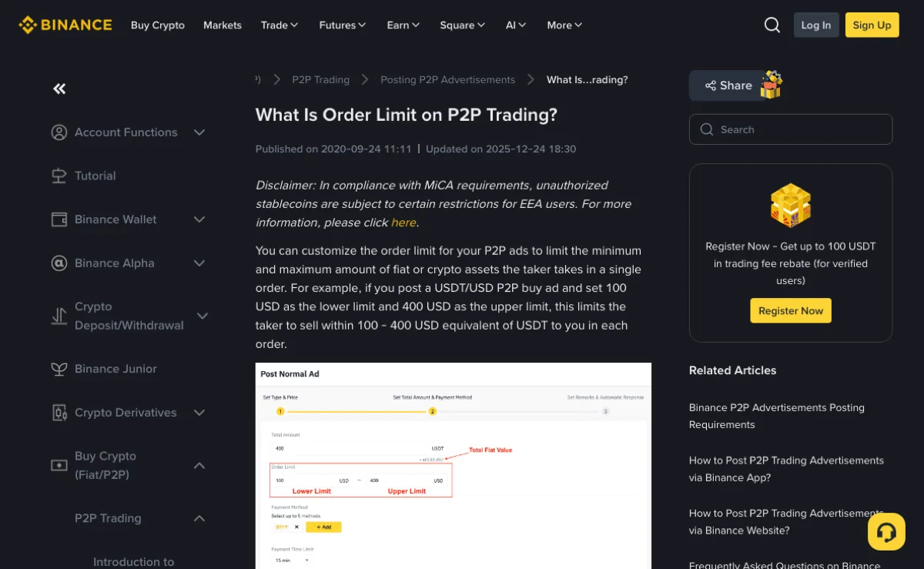Open P2P Trading breadcrumb link

coord(321,79)
